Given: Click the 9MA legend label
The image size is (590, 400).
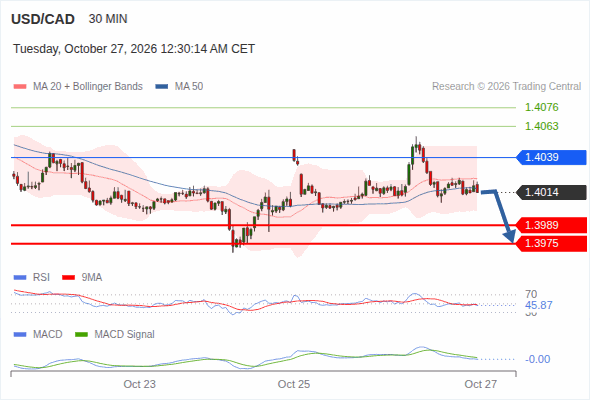Looking at the screenshot, I should [x=92, y=278].
